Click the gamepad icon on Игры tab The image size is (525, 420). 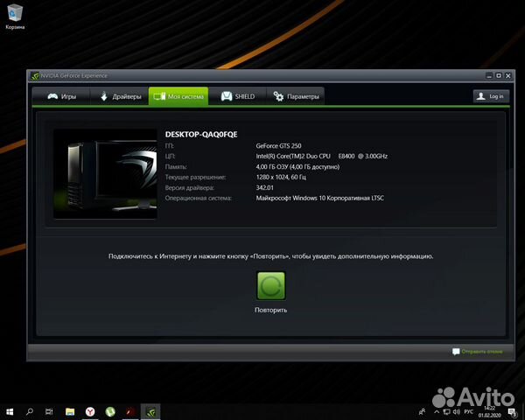pos(52,96)
